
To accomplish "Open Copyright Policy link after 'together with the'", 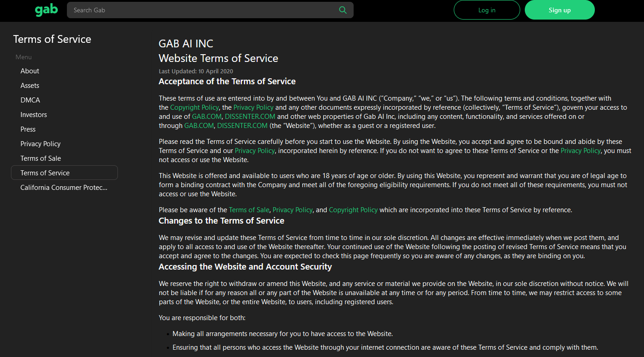I will tap(194, 107).
